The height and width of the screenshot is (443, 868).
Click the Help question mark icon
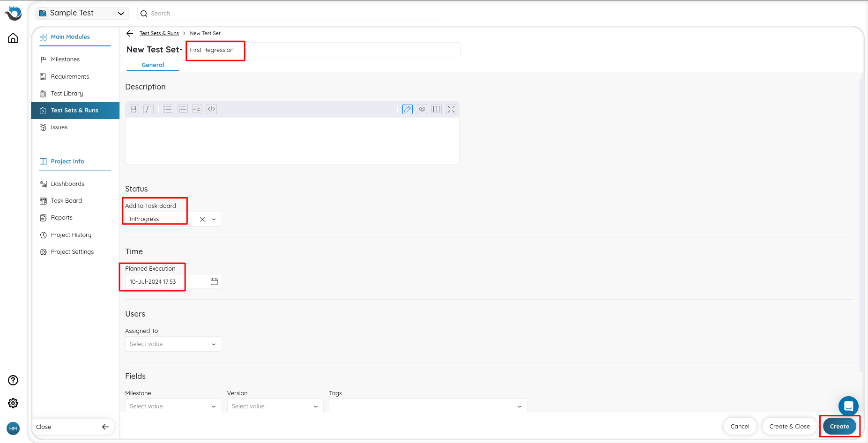(x=13, y=380)
